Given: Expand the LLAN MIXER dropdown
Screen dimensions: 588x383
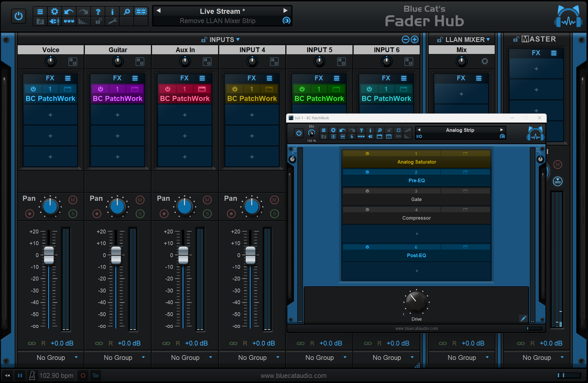Looking at the screenshot, I should tap(488, 39).
